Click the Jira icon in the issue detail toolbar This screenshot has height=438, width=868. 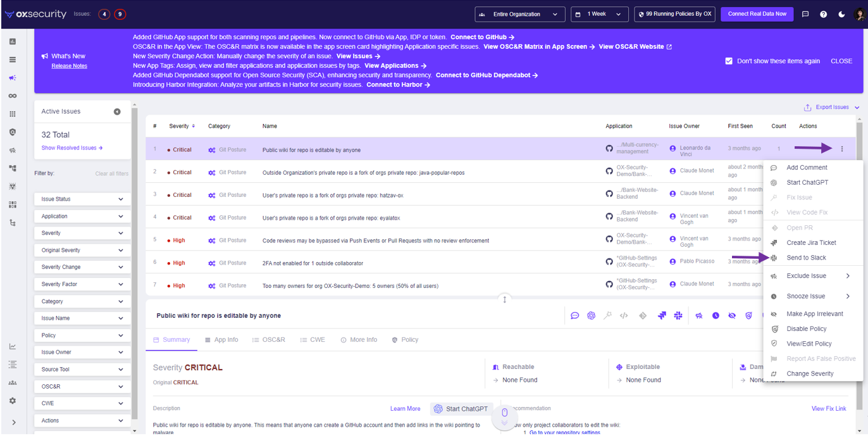(662, 316)
